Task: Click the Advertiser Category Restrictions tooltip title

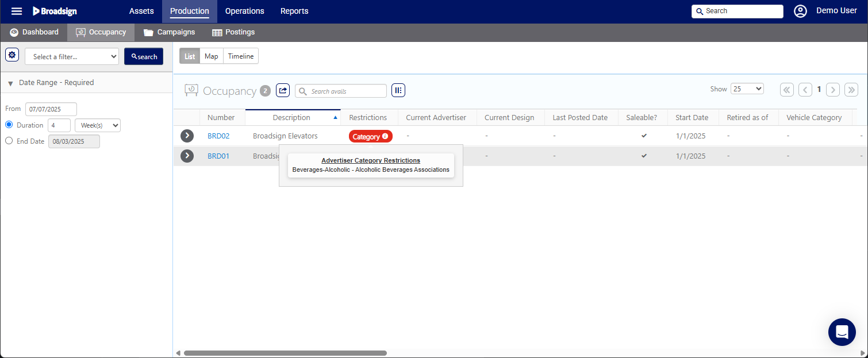Action: [371, 160]
